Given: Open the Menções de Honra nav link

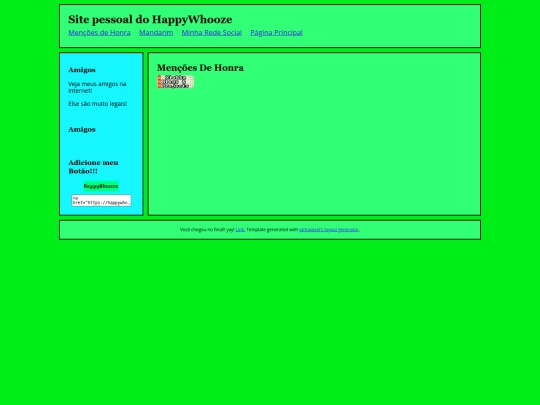Looking at the screenshot, I should [x=99, y=33].
